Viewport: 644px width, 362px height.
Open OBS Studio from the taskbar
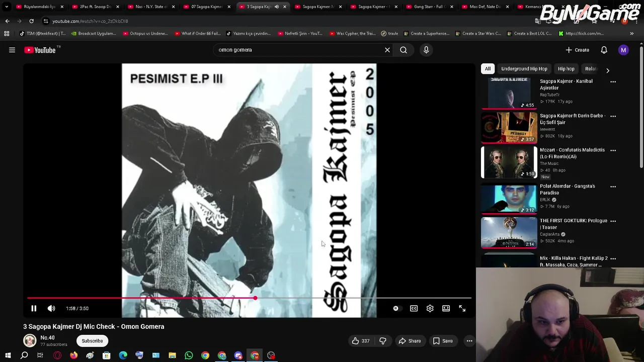tap(271, 355)
